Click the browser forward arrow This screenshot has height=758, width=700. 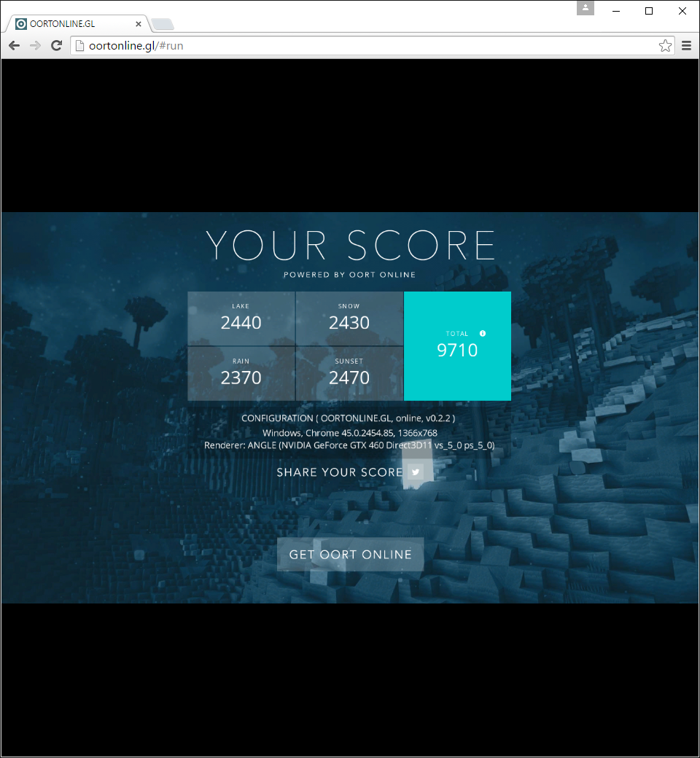click(x=35, y=45)
